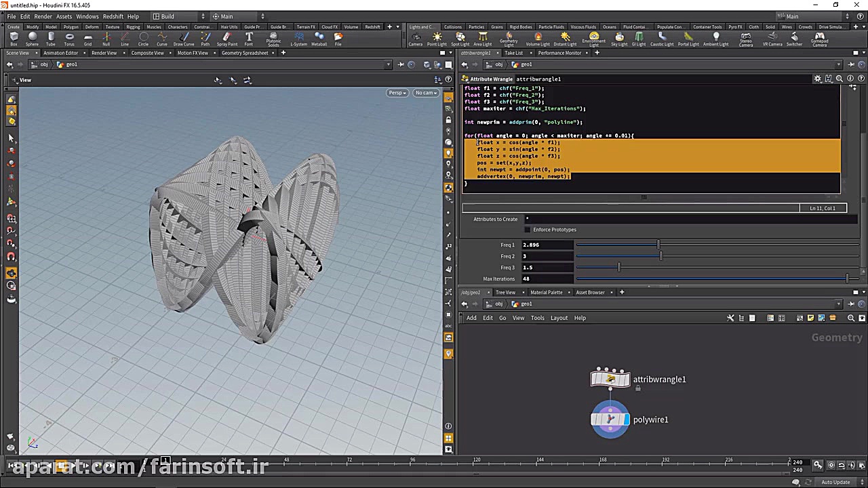
Task: Click the Max Iterations value field
Action: coord(547,279)
